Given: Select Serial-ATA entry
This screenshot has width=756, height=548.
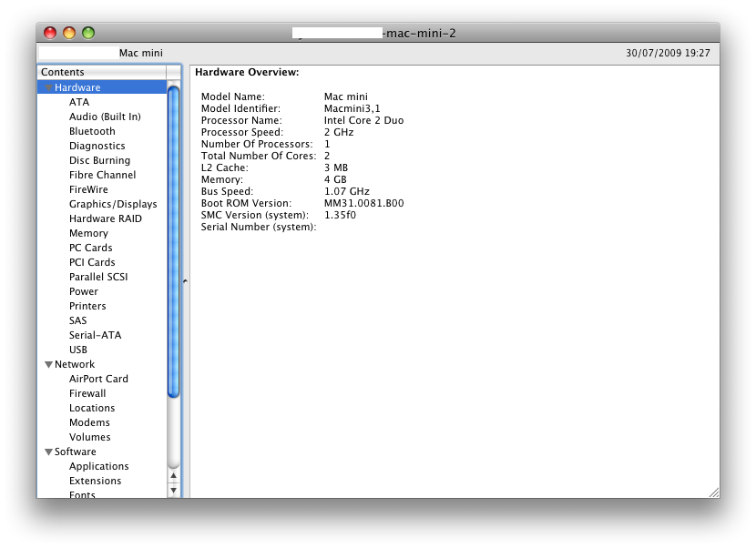Looking at the screenshot, I should pyautogui.click(x=95, y=336).
